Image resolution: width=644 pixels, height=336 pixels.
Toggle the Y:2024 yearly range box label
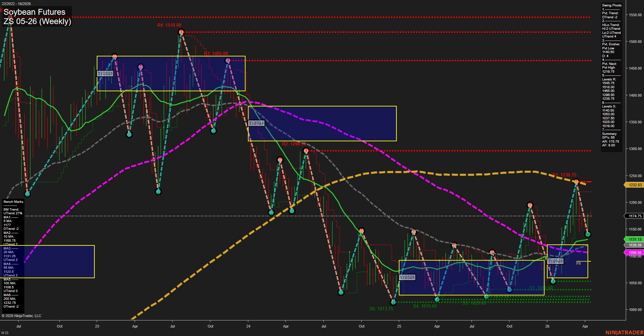click(256, 123)
